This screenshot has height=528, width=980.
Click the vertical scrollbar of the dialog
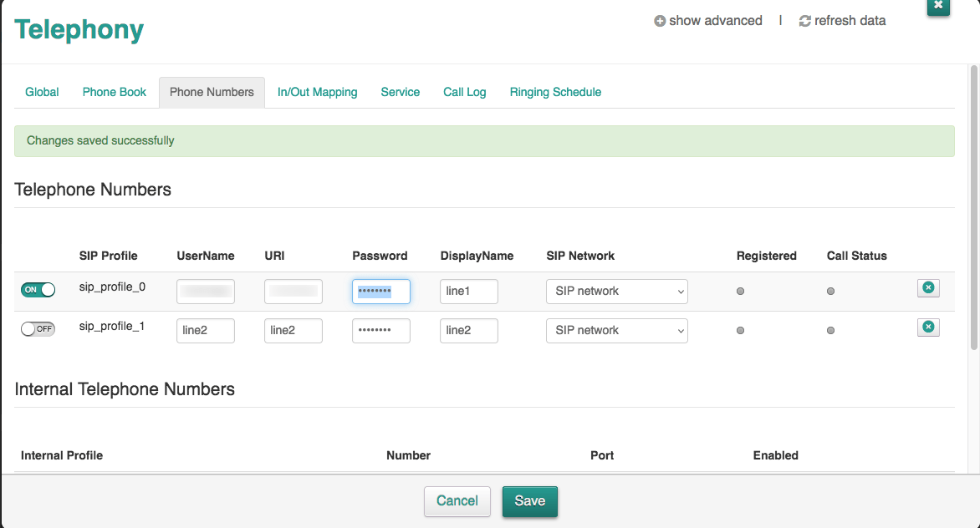tap(974, 207)
